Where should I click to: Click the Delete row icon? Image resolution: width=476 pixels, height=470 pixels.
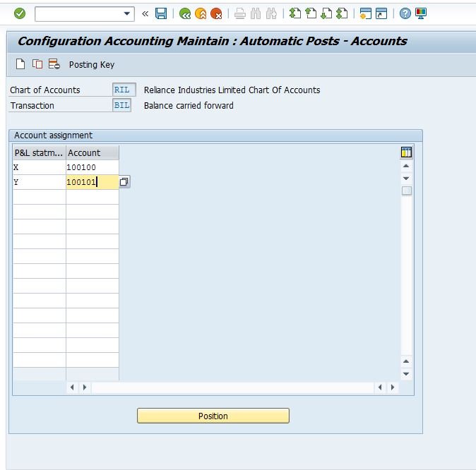click(54, 64)
